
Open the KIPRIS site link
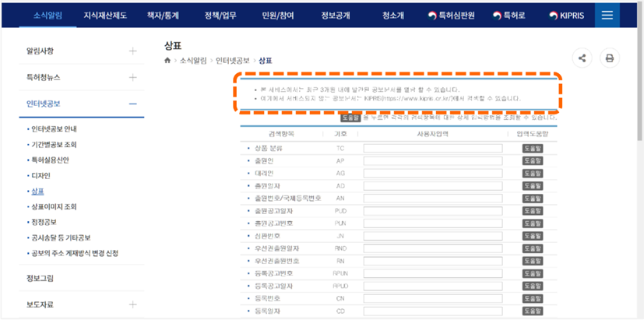569,16
